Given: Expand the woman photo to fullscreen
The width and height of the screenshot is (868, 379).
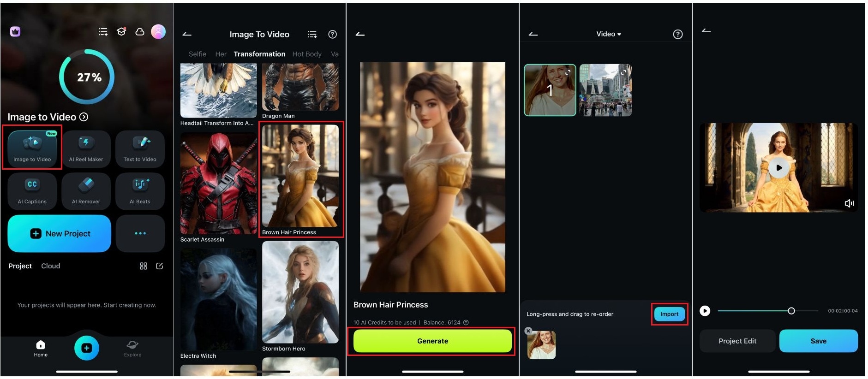Looking at the screenshot, I should pyautogui.click(x=568, y=72).
